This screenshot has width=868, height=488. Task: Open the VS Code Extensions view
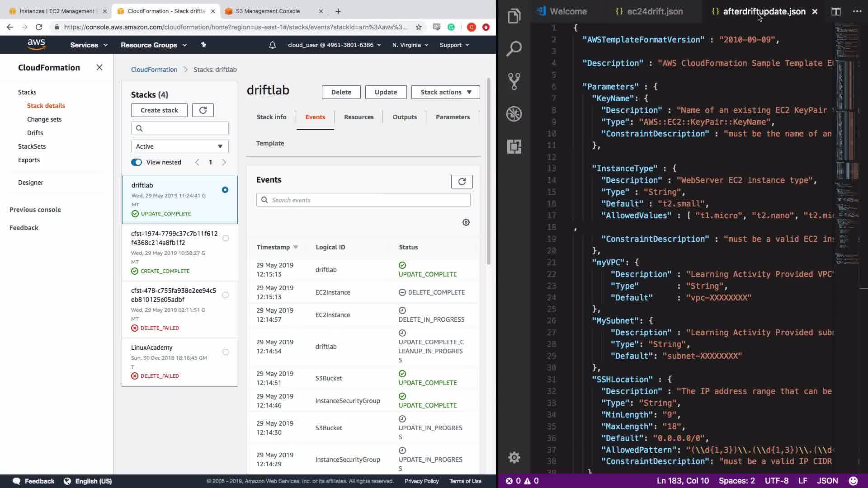coord(514,146)
